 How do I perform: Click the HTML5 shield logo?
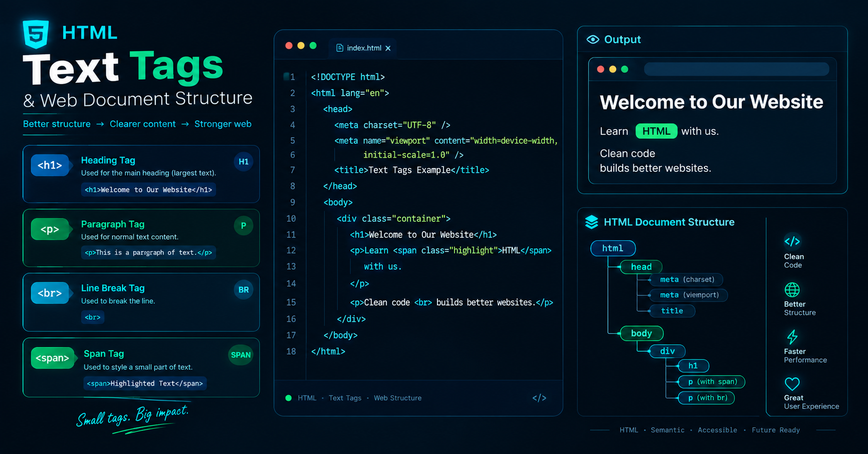pos(36,34)
